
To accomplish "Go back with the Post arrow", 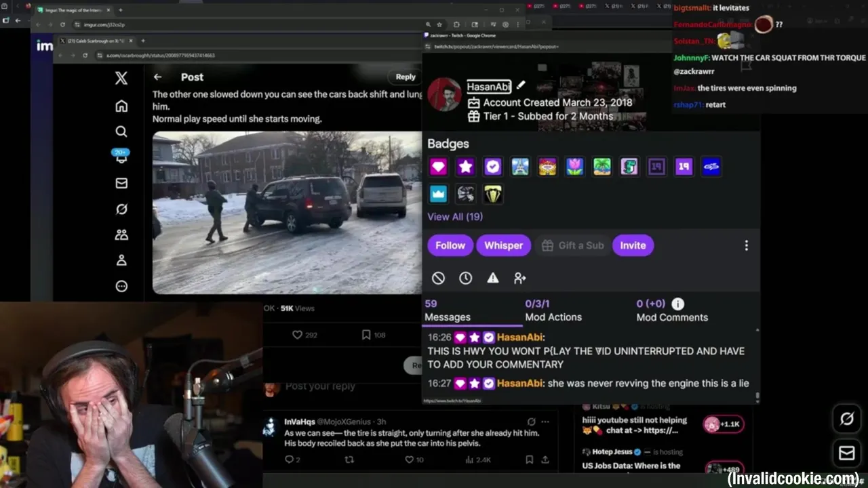I will point(157,77).
